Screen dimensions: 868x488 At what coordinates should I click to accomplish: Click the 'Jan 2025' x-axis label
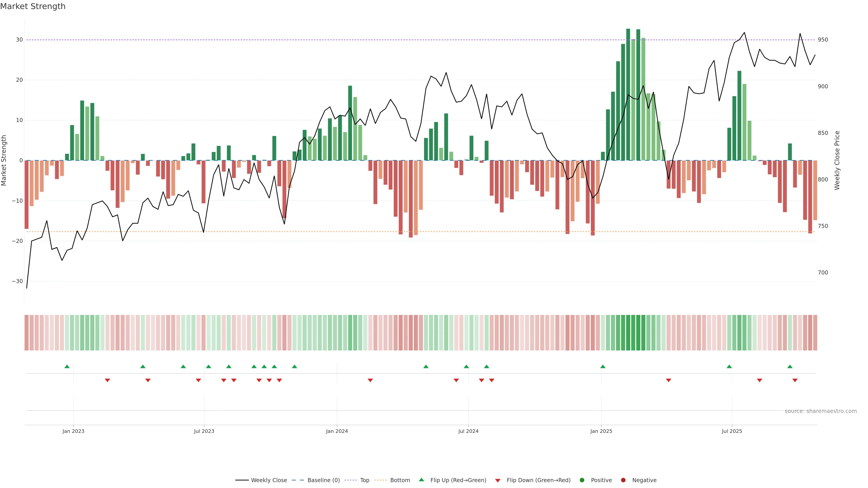(601, 431)
